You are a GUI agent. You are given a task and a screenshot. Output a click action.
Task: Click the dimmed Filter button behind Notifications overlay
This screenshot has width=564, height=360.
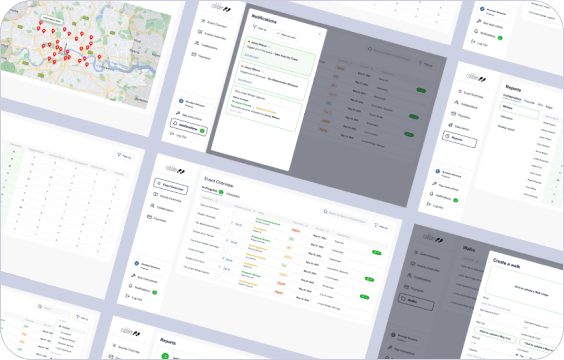tap(426, 64)
